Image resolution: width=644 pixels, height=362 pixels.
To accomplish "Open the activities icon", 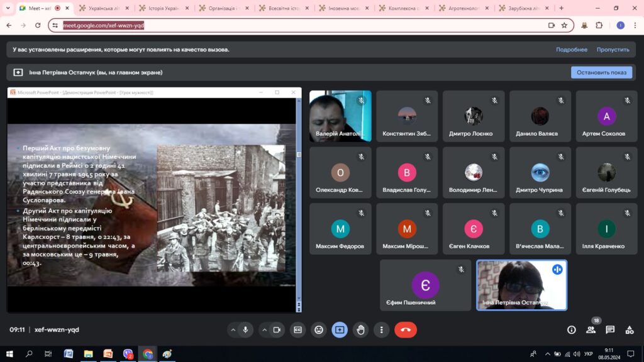I will coord(630,329).
